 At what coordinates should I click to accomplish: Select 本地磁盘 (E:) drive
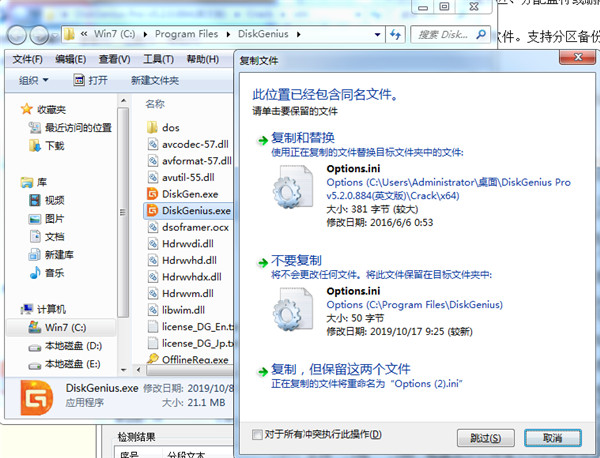point(64,364)
